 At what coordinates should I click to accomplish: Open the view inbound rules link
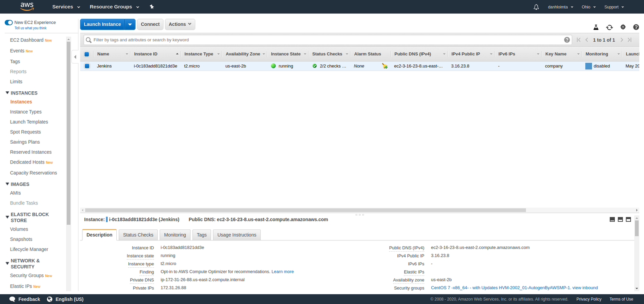point(585,288)
